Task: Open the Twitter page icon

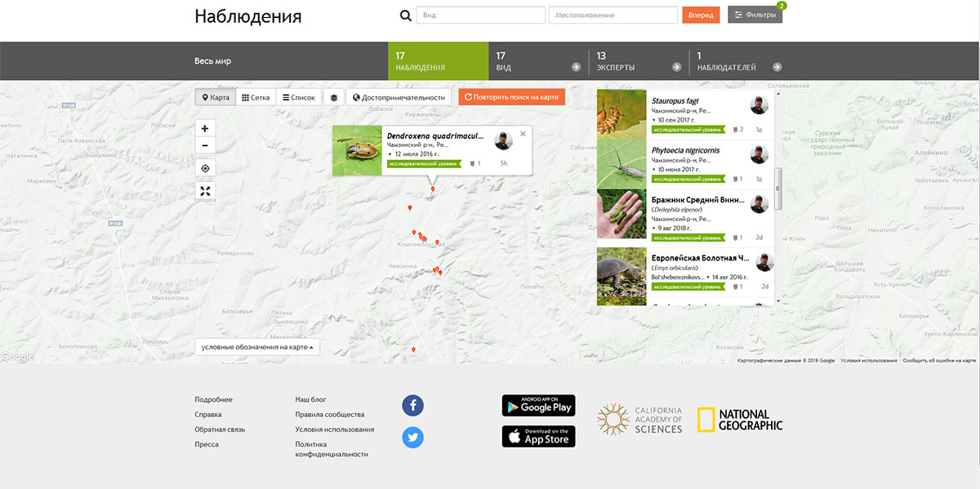Action: [x=413, y=438]
